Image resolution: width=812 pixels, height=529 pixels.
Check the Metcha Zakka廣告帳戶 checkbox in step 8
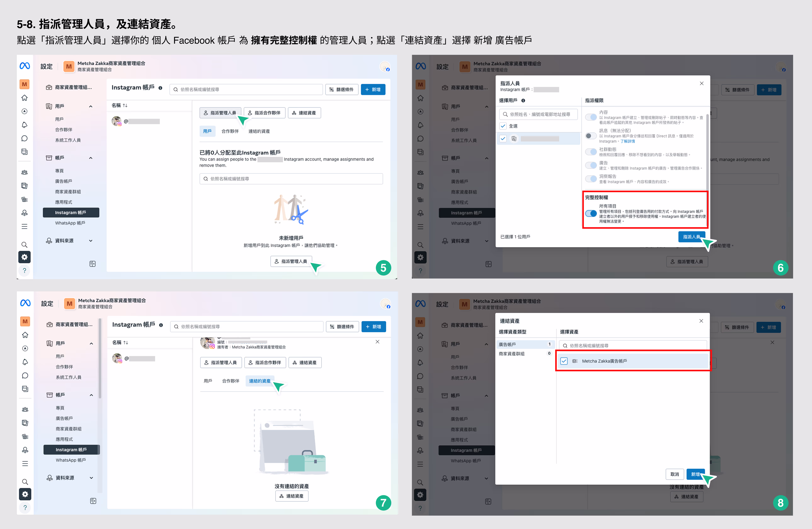[x=564, y=361]
